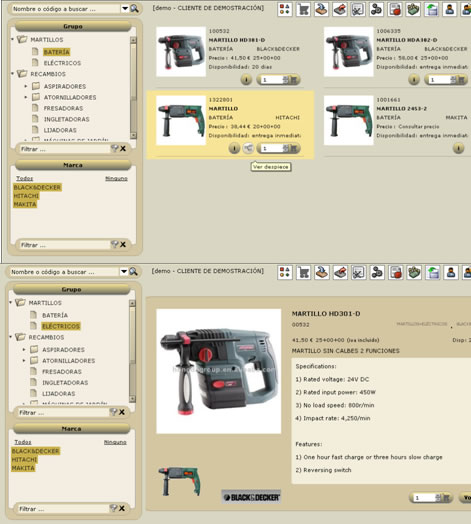This screenshot has height=524, width=471.
Task: Open the search dropdown arrow in list view
Action: pos(125,9)
